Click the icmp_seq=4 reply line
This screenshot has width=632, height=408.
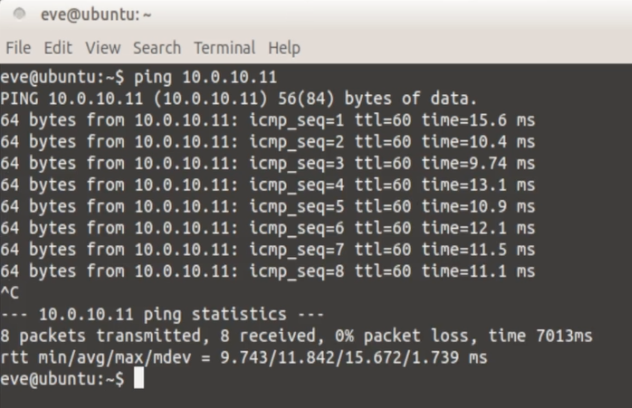(268, 185)
